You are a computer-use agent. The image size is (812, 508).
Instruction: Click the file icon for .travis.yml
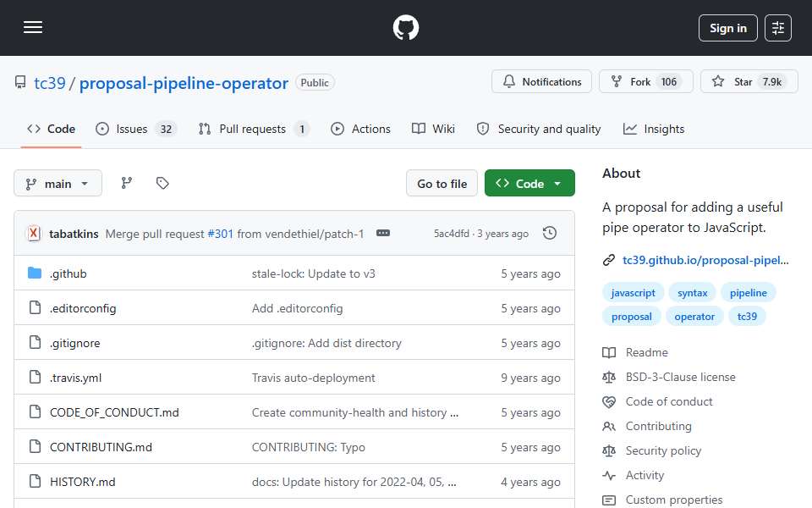(x=35, y=377)
